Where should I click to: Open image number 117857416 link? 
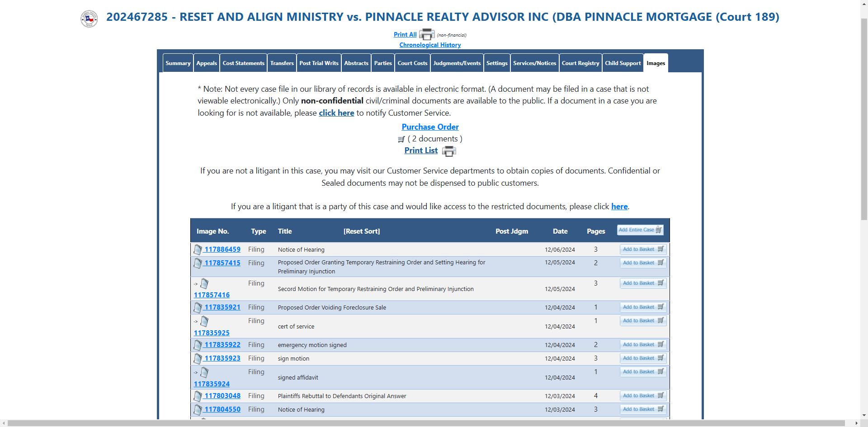point(212,295)
